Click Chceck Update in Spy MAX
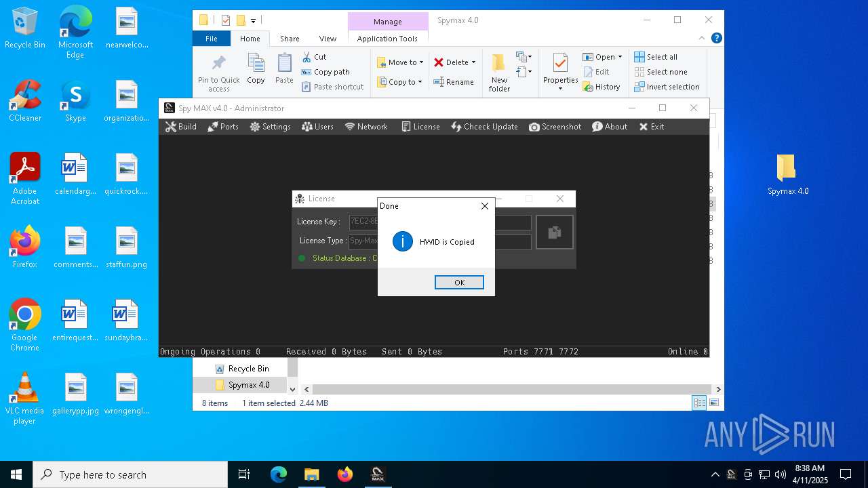The image size is (868, 488). point(485,127)
